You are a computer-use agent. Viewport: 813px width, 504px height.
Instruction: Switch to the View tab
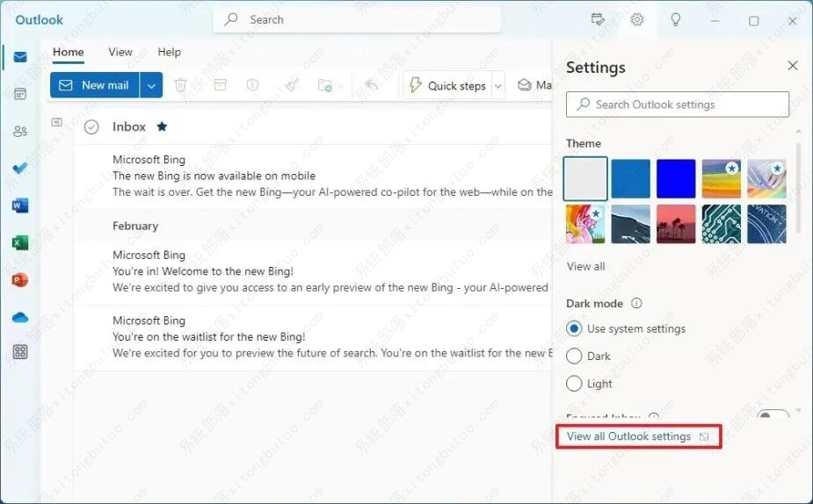[x=120, y=53]
